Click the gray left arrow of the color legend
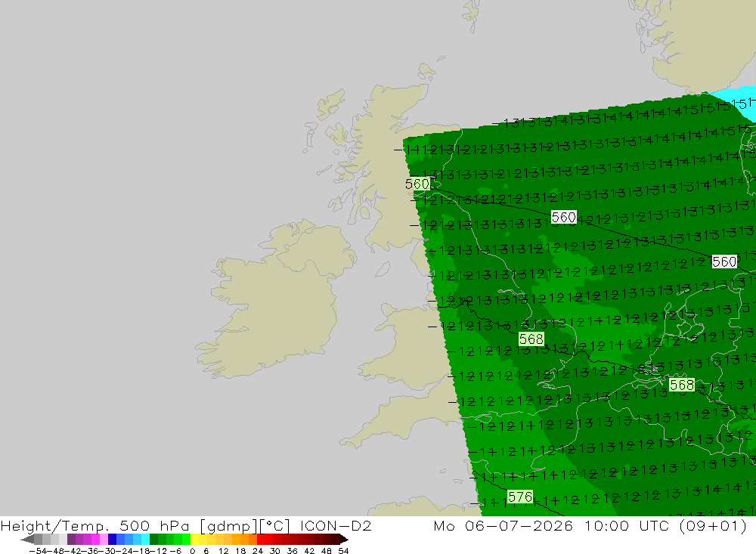The height and width of the screenshot is (554, 756). (x=27, y=540)
